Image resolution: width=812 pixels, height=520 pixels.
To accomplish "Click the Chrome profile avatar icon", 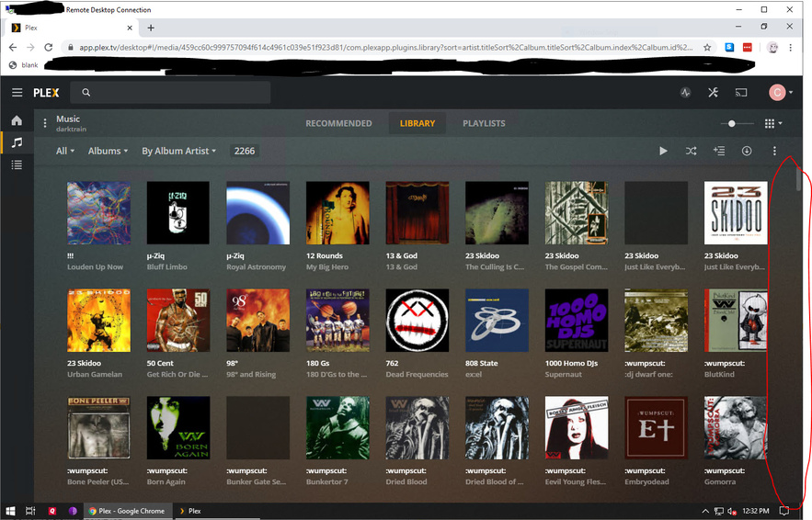I will (772, 47).
